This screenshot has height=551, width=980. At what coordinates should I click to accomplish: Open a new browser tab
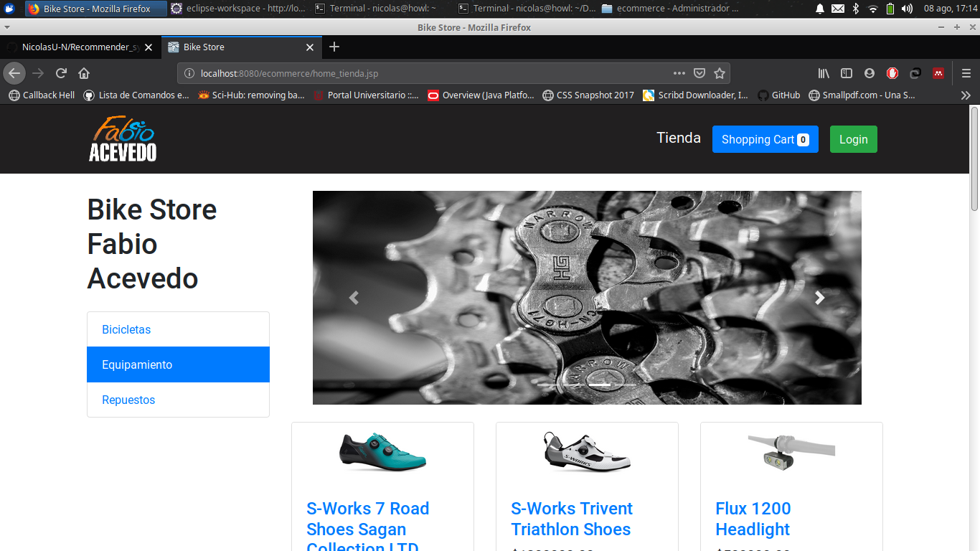(x=334, y=47)
